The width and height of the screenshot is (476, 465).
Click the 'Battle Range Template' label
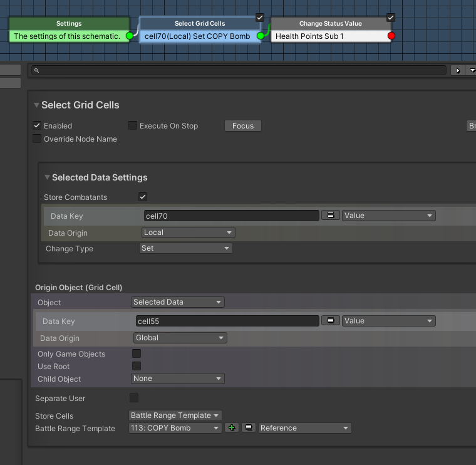(75, 428)
